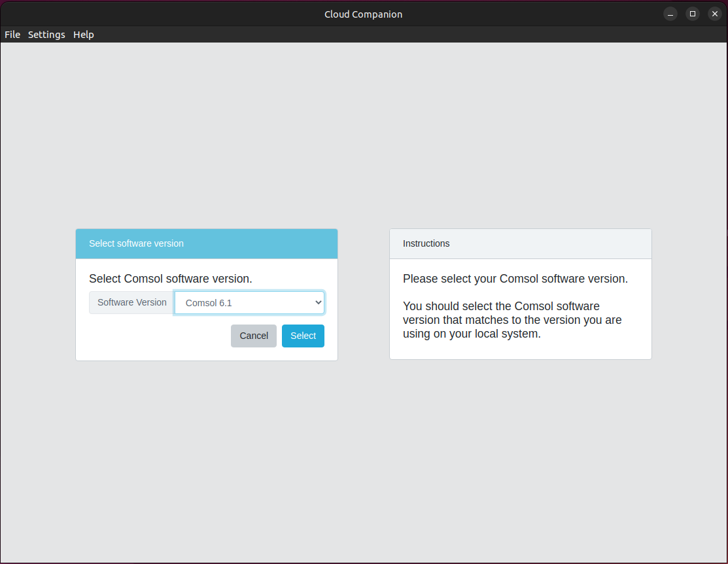Click 'Select Comsol software version.' text

tap(171, 279)
